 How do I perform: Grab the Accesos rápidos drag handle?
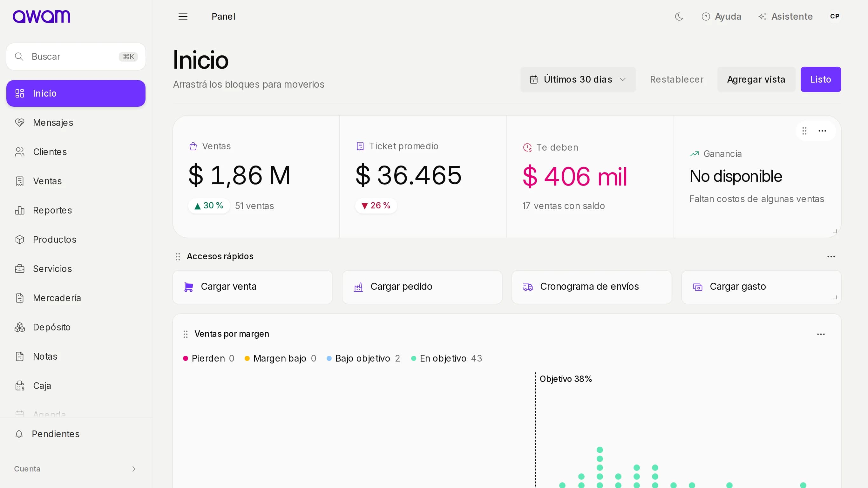pos(178,257)
